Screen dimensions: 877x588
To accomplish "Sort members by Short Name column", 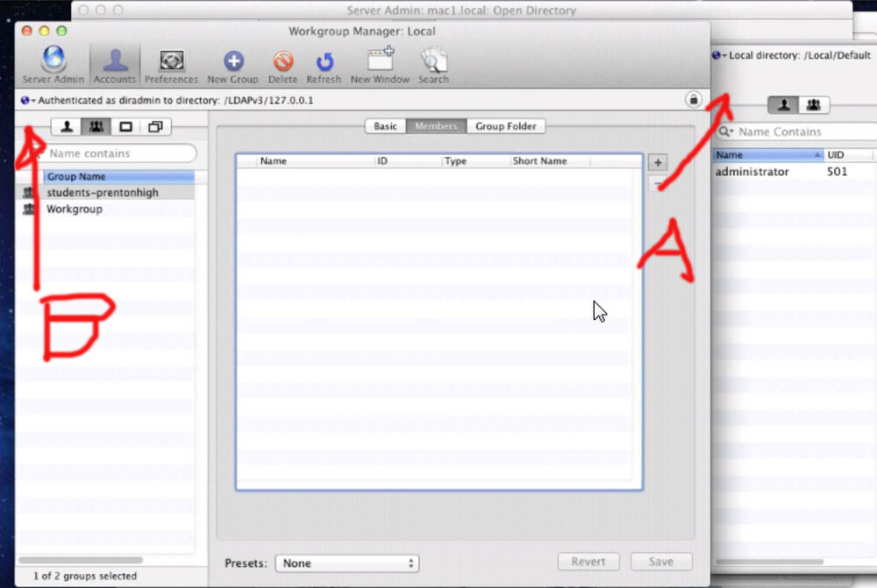I will pos(550,161).
